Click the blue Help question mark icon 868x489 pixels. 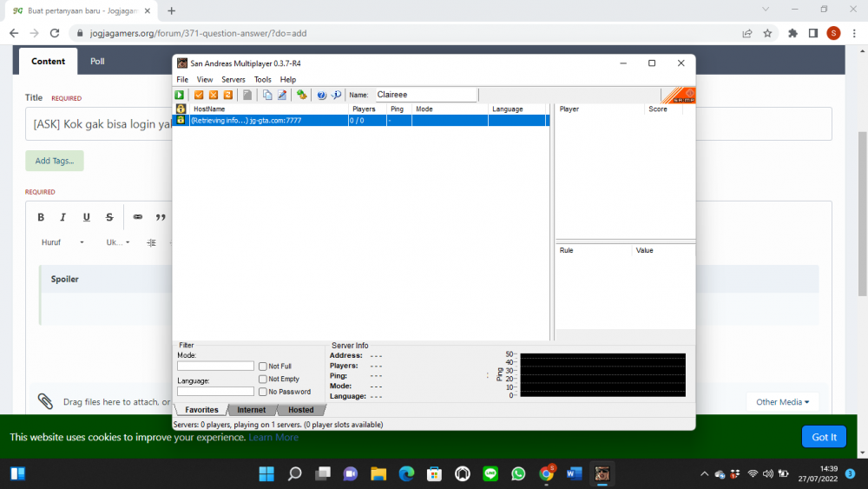[x=322, y=95]
